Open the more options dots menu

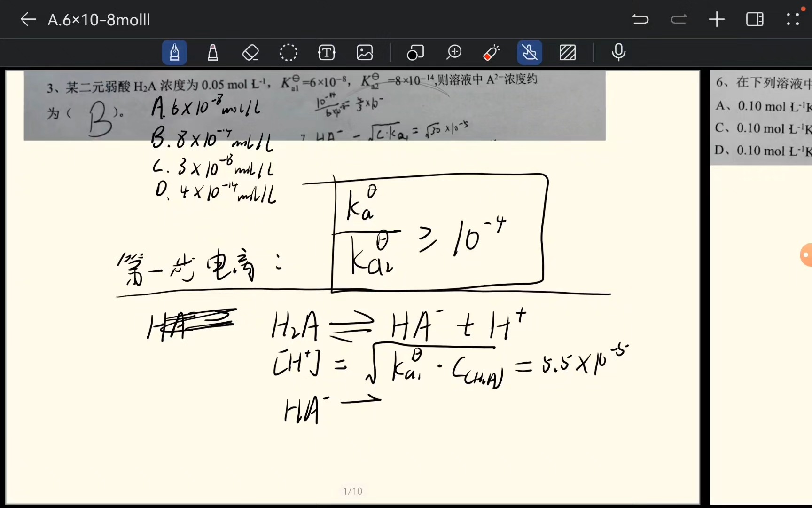click(793, 19)
